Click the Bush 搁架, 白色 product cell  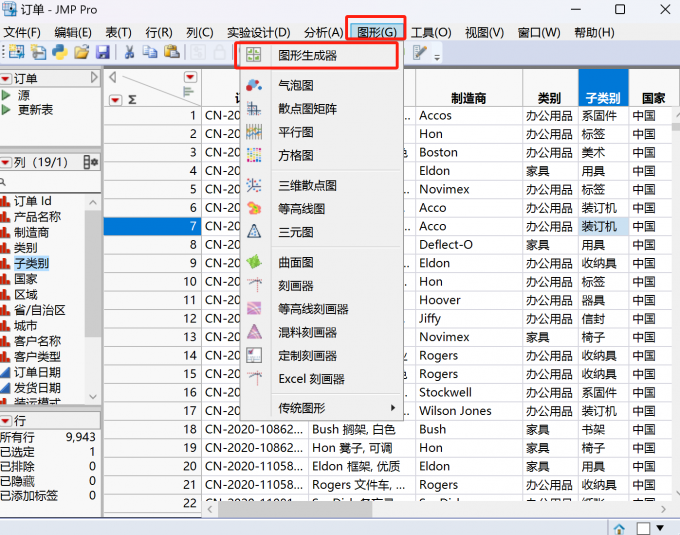[362, 429]
